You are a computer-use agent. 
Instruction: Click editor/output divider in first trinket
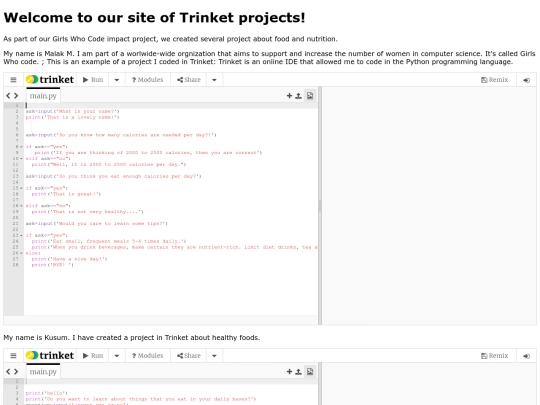point(320,206)
